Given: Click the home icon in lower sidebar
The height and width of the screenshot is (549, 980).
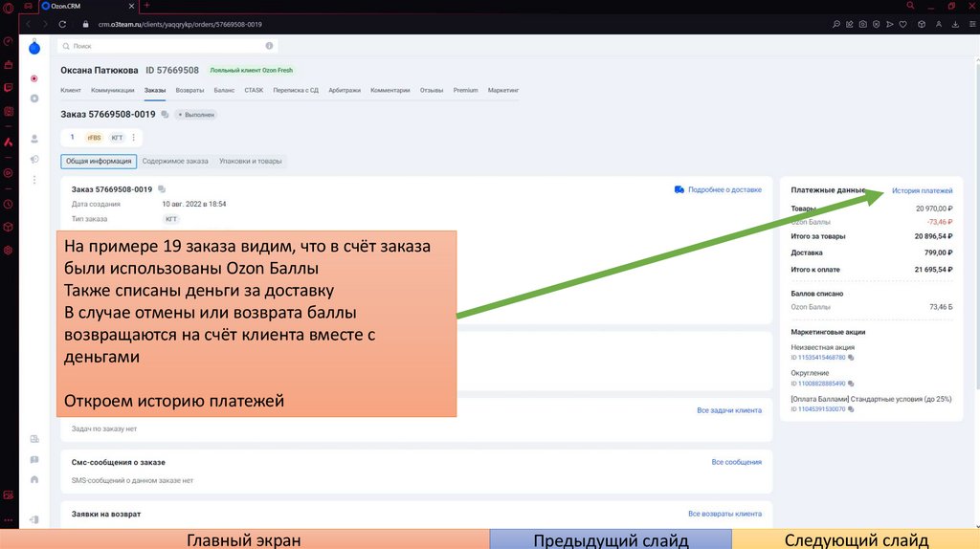Looking at the screenshot, I should tap(34, 480).
